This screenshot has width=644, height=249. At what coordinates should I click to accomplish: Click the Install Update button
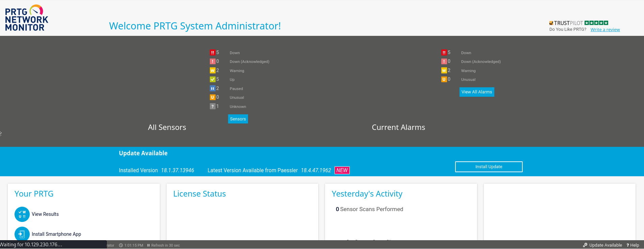(489, 167)
